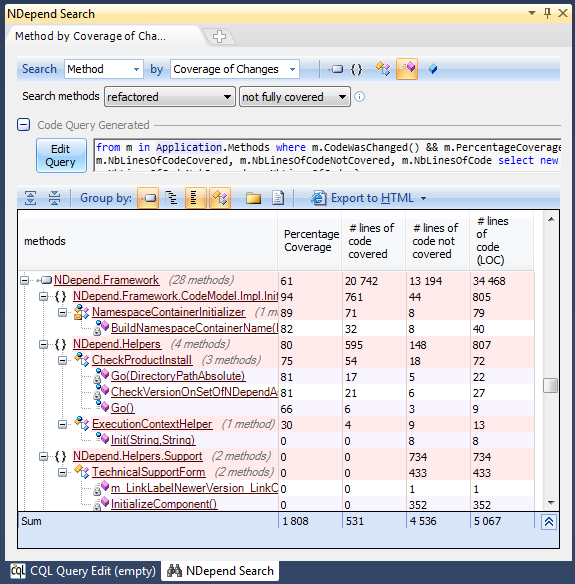Click the scroll down arrow of results
Image resolution: width=575 pixels, height=584 pixels.
click(551, 503)
